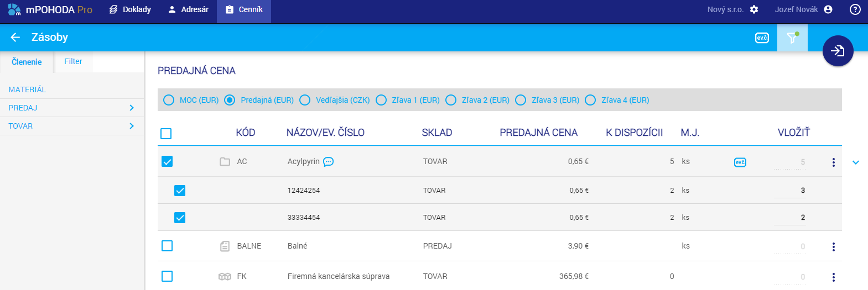
Task: Open company settings gear for Nový s.r.o.
Action: [754, 9]
